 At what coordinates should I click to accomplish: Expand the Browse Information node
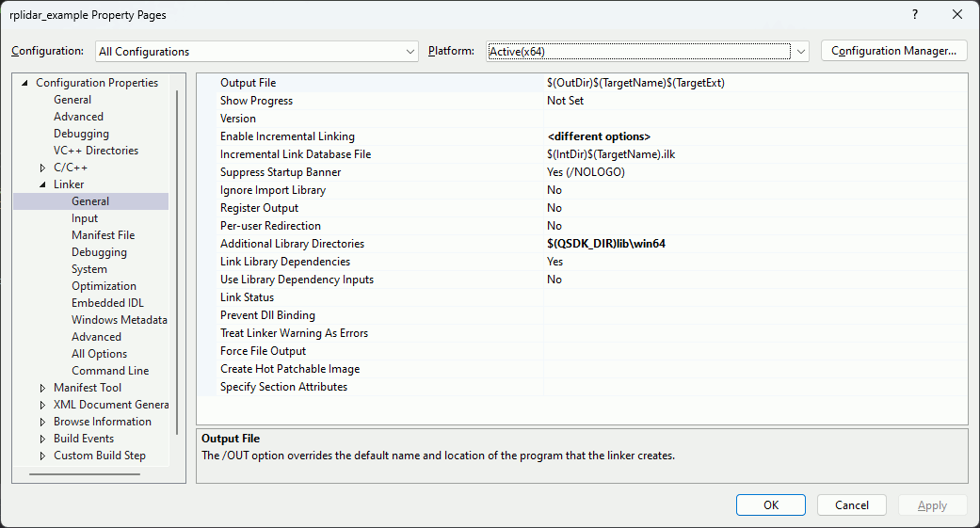[42, 422]
